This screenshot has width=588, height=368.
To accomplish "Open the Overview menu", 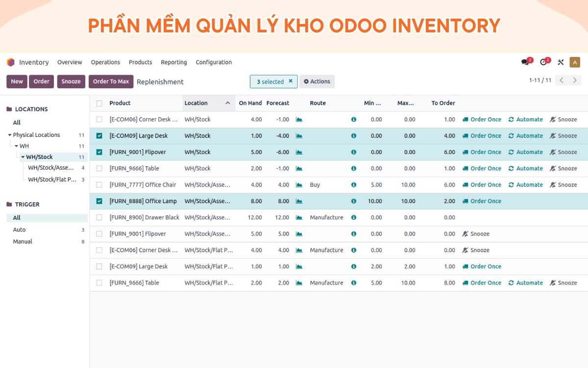I will click(70, 62).
